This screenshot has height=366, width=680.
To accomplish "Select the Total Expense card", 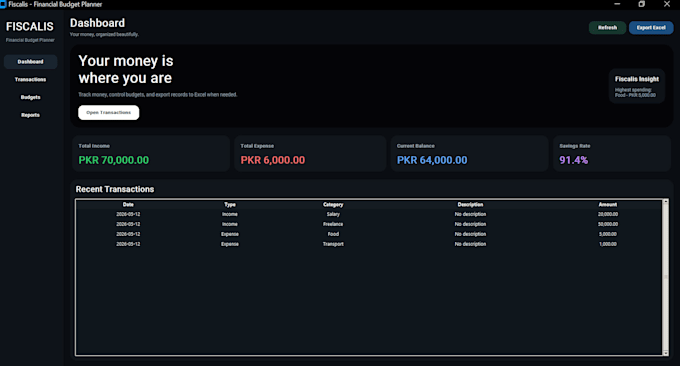I will (x=310, y=154).
